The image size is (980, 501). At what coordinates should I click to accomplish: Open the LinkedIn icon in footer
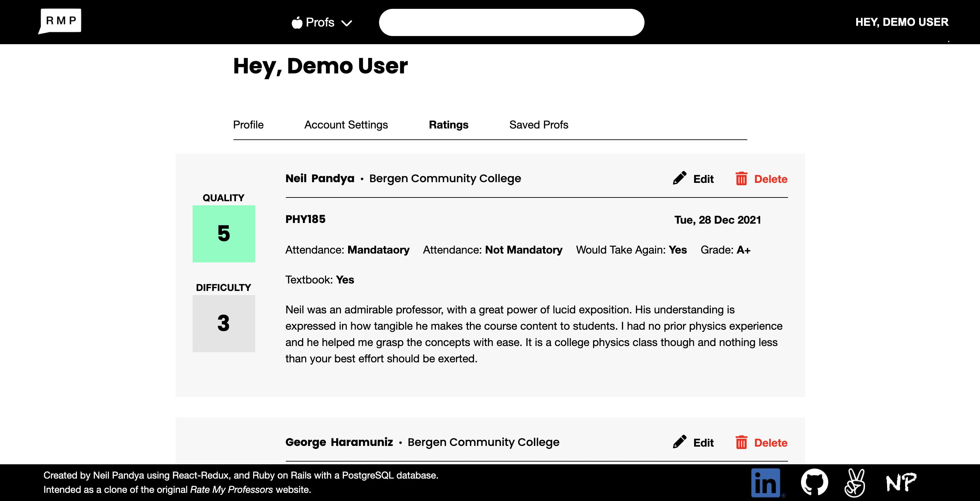pos(766,483)
